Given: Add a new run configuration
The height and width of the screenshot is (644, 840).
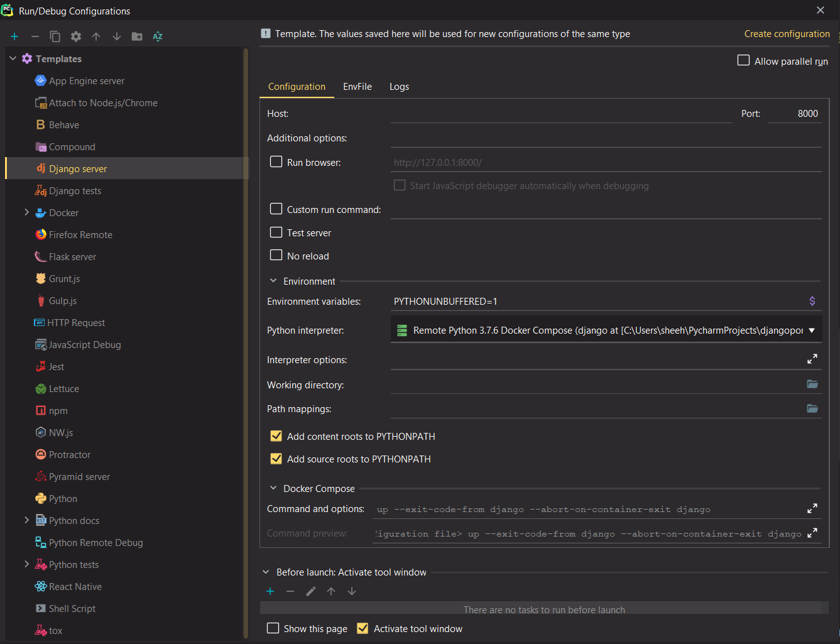Looking at the screenshot, I should pyautogui.click(x=14, y=36).
